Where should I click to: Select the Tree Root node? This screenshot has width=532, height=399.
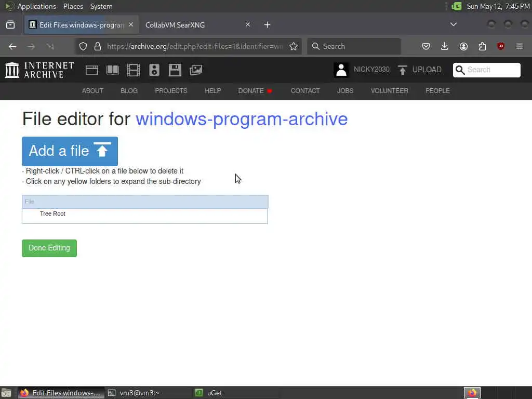(52, 214)
